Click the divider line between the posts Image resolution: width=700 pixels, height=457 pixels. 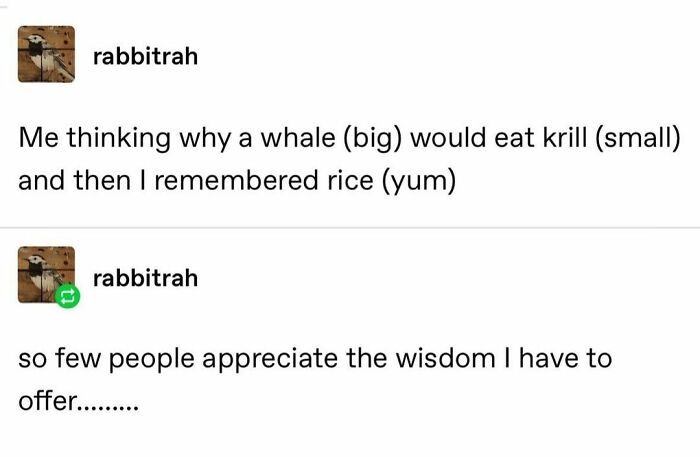(350, 228)
